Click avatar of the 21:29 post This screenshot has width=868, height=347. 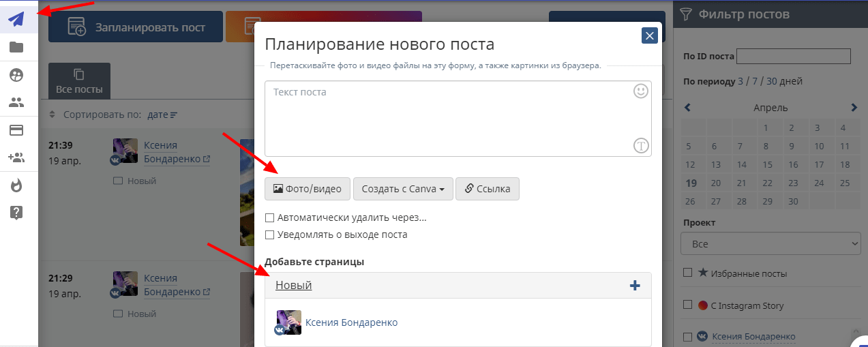125,285
